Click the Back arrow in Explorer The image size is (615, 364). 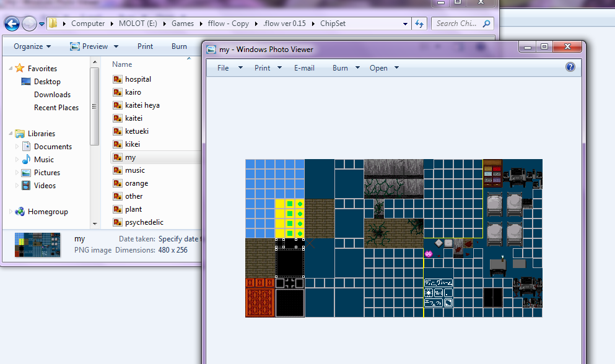tap(12, 24)
